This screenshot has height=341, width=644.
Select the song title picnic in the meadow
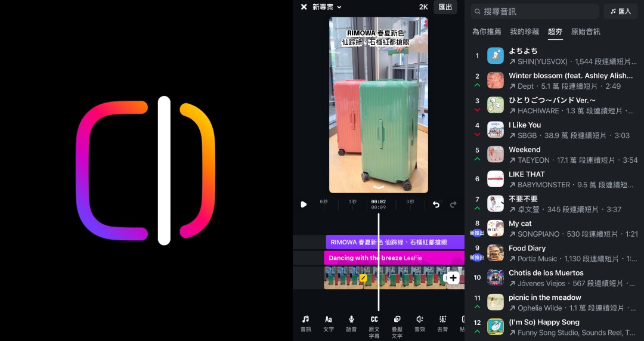tap(544, 297)
